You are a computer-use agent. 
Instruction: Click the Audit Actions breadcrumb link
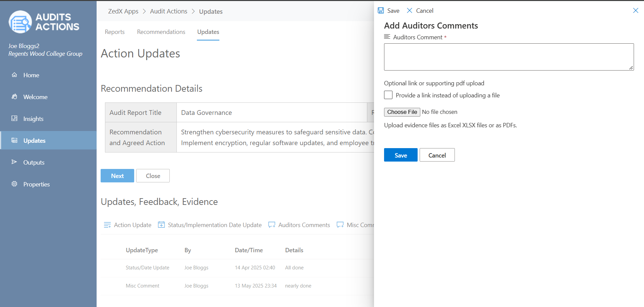[169, 11]
